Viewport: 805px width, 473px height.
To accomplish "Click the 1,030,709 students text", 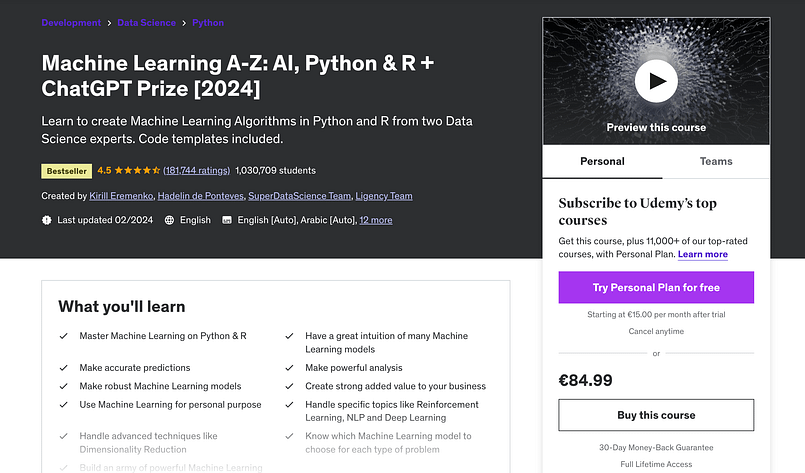I will click(x=275, y=171).
